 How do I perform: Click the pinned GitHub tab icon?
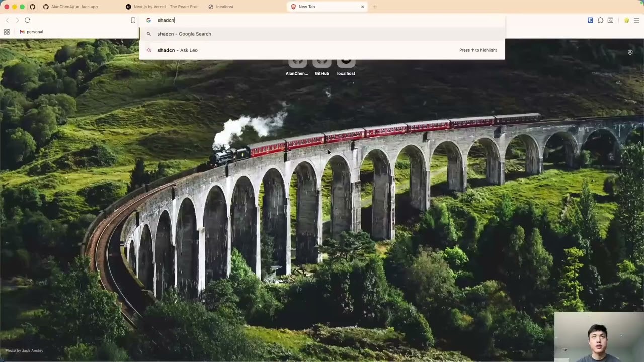click(x=32, y=7)
